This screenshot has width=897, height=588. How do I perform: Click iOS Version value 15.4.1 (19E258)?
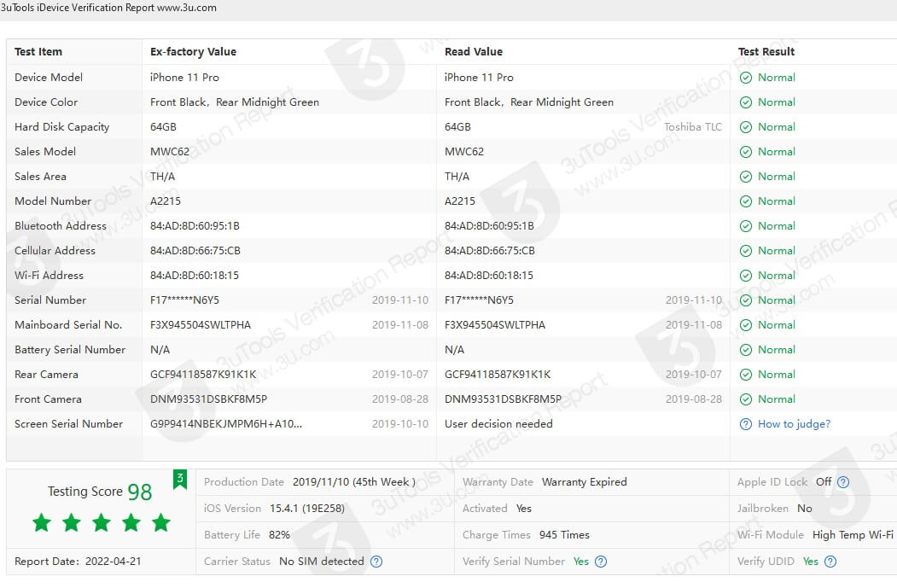coord(307,509)
